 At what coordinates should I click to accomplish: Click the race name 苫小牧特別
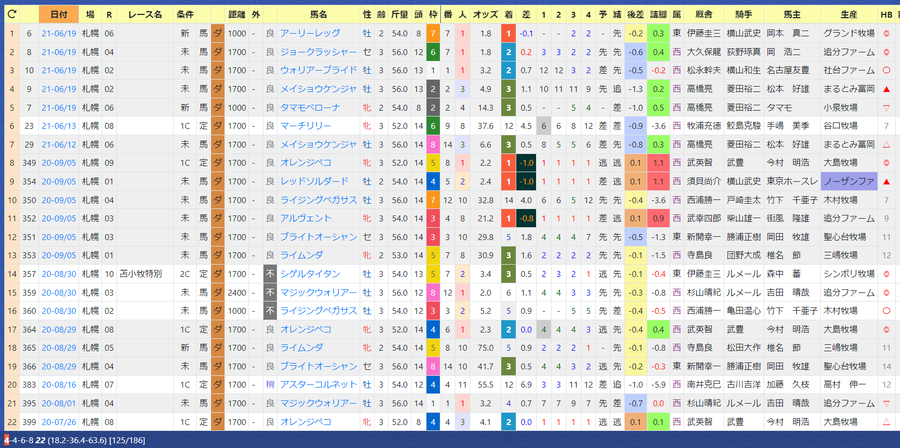[x=141, y=274]
